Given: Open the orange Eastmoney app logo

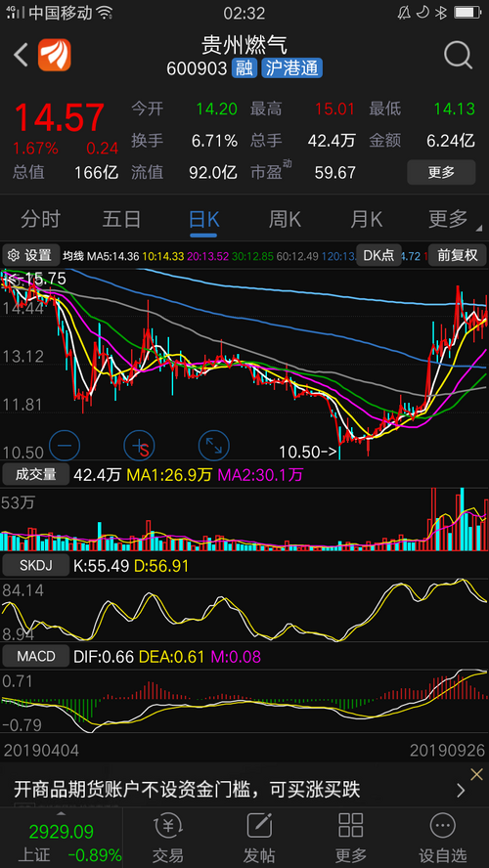Looking at the screenshot, I should point(54,55).
